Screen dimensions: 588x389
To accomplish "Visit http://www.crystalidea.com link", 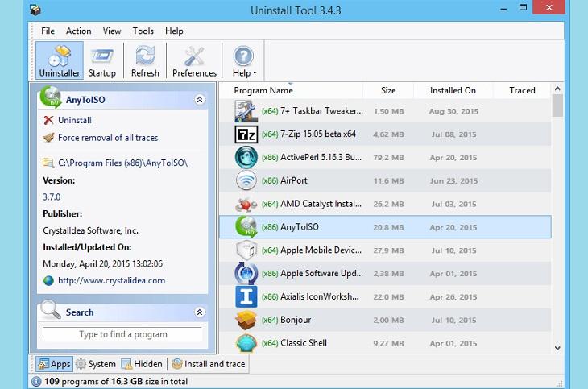I will [x=111, y=280].
